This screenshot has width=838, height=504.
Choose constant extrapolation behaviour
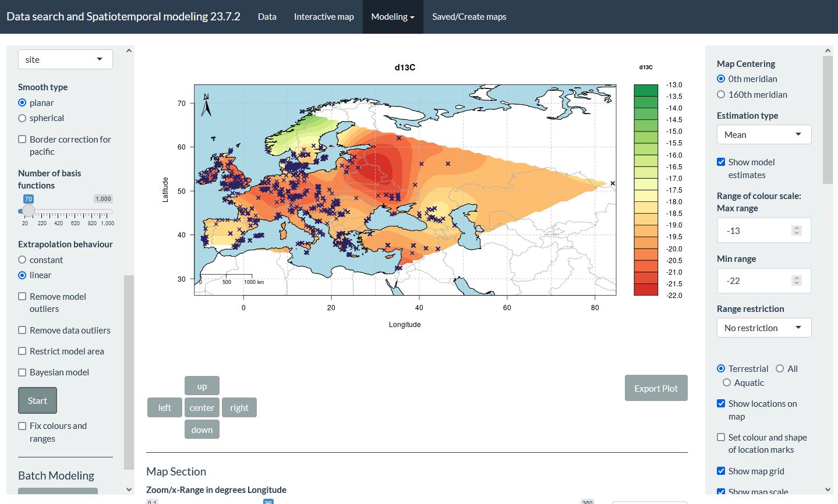(22, 260)
